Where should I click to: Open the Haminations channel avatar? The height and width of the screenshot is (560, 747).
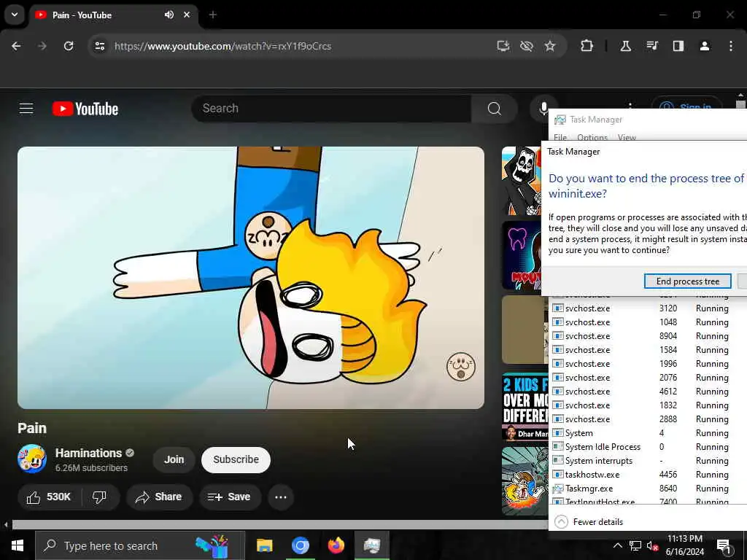pos(32,459)
